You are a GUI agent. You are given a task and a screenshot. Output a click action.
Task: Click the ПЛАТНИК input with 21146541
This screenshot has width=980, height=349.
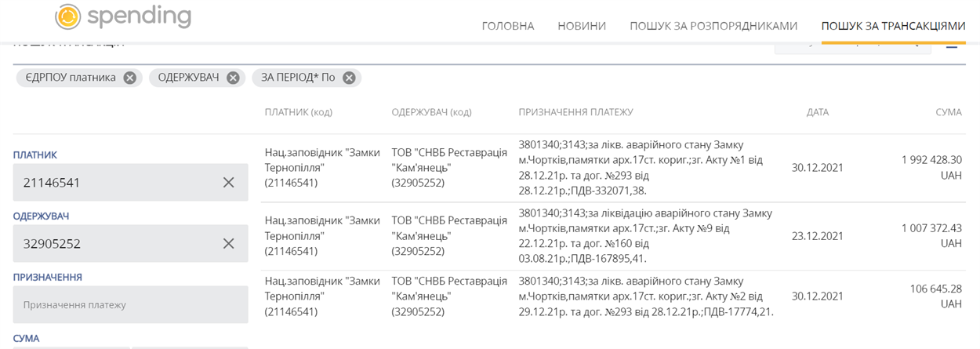[x=130, y=182]
